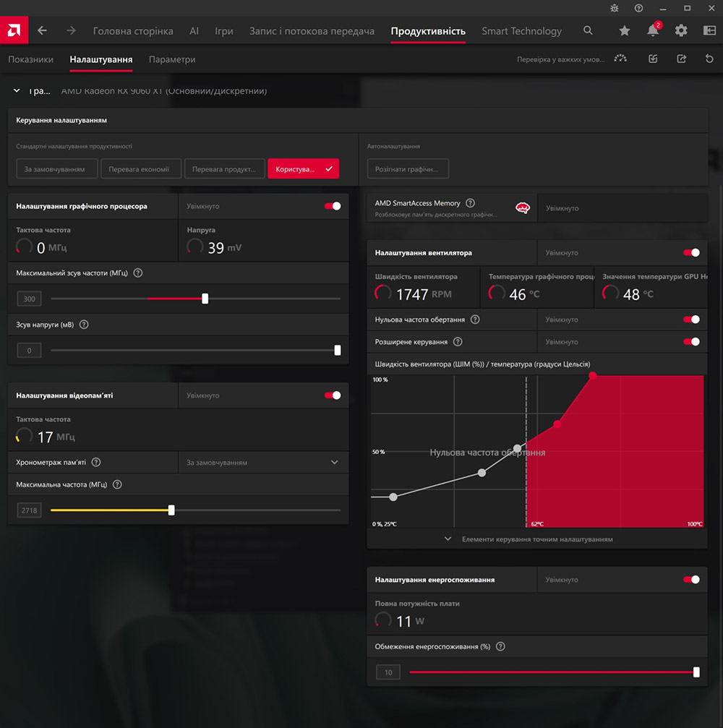Show help for AMD SmartAccess Memory
The image size is (723, 728).
click(x=471, y=203)
